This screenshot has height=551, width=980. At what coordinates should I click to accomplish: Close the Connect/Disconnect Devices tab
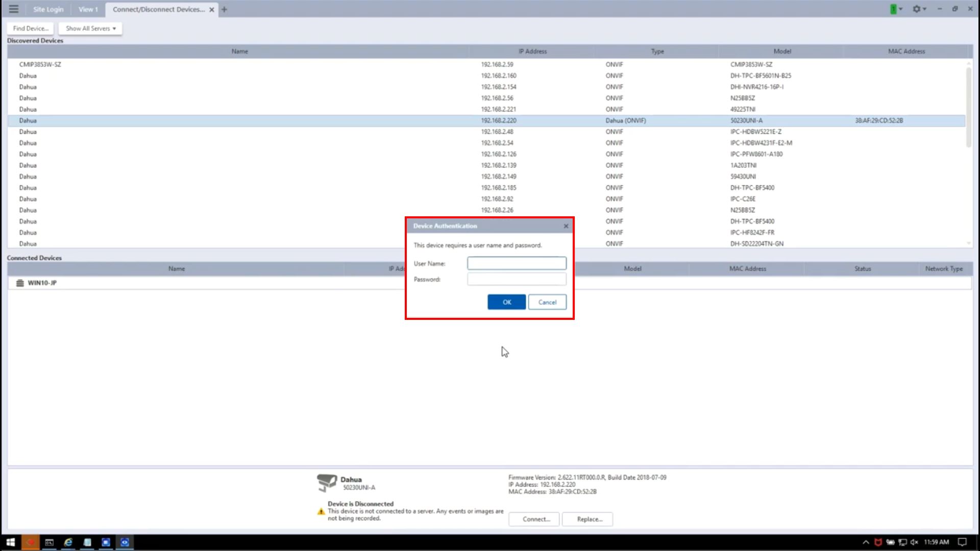click(211, 10)
